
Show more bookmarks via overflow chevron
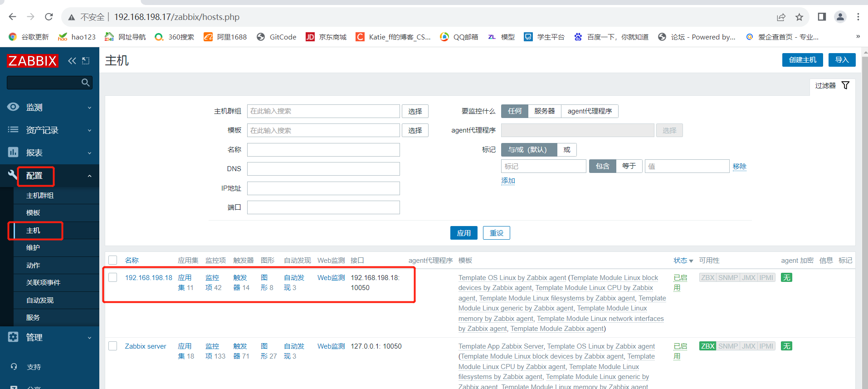pyautogui.click(x=858, y=36)
